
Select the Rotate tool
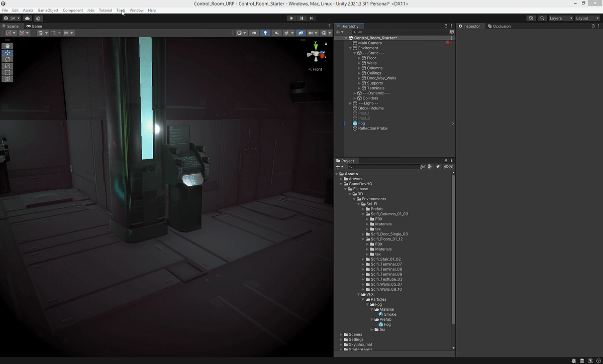pos(7,59)
